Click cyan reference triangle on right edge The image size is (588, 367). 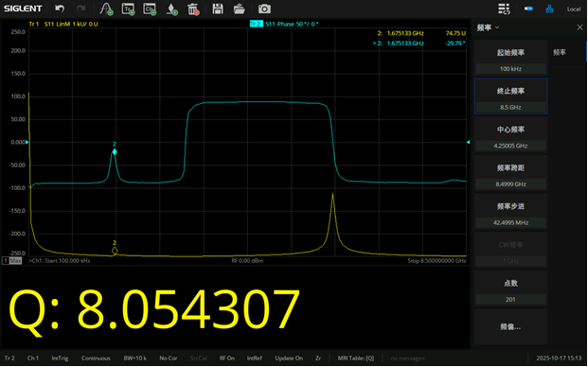tap(469, 142)
